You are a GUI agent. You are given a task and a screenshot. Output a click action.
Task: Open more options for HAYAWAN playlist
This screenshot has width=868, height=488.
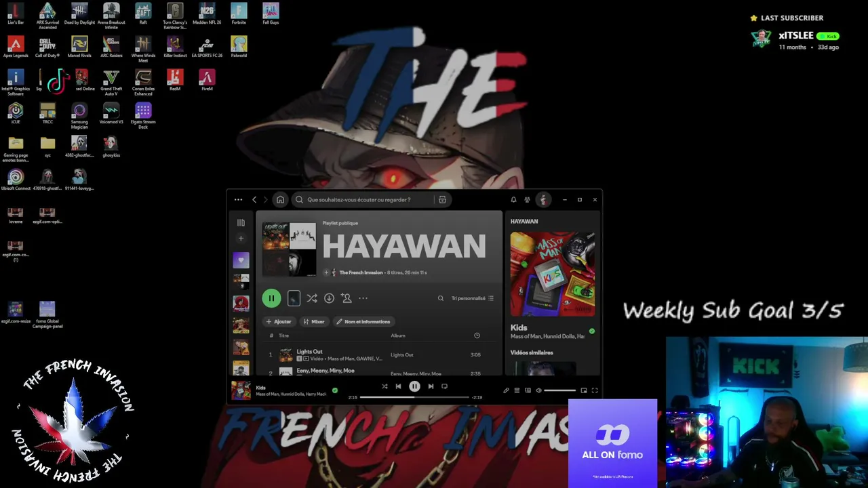(x=363, y=298)
